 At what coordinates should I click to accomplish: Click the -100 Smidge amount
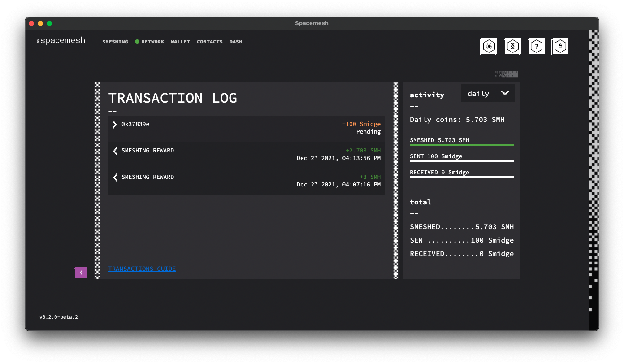tap(361, 124)
